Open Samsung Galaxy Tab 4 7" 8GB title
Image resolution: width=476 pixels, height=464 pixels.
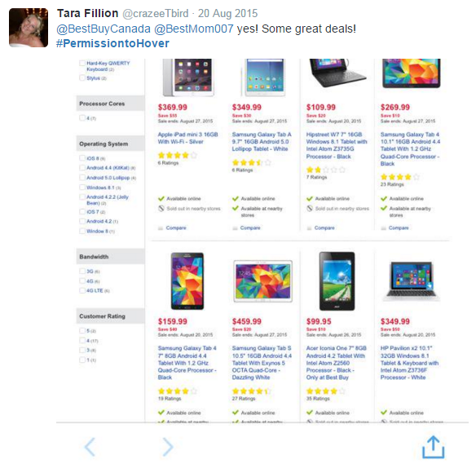click(187, 363)
